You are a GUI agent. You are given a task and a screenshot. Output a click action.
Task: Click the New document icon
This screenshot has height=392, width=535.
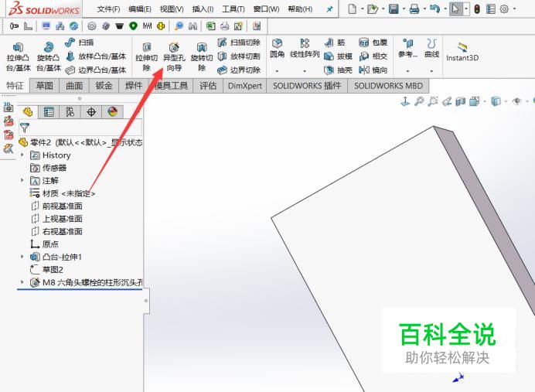[x=352, y=9]
